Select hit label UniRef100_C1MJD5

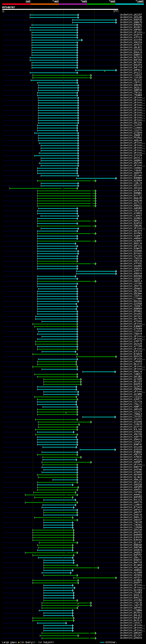(x=131, y=77)
